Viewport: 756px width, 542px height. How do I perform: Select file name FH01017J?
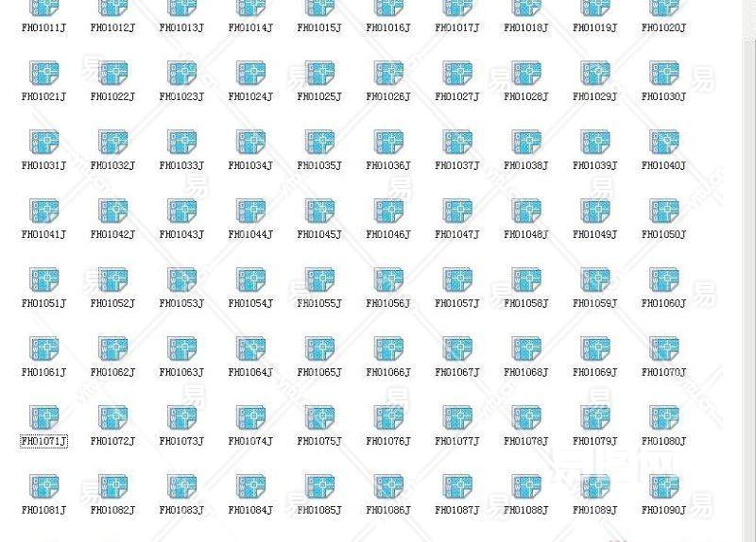pos(457,28)
